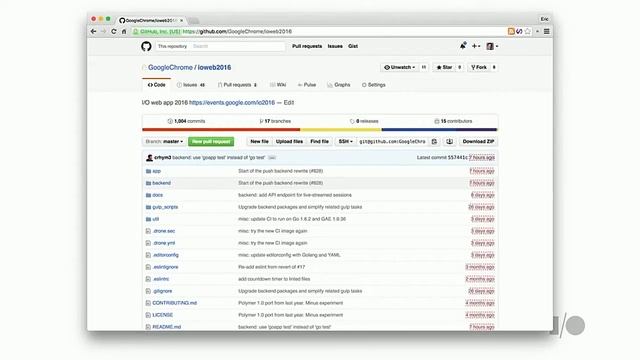This screenshot has width=640, height=360.
Task: Click latest commit hash 557441c
Action: pyautogui.click(x=458, y=158)
